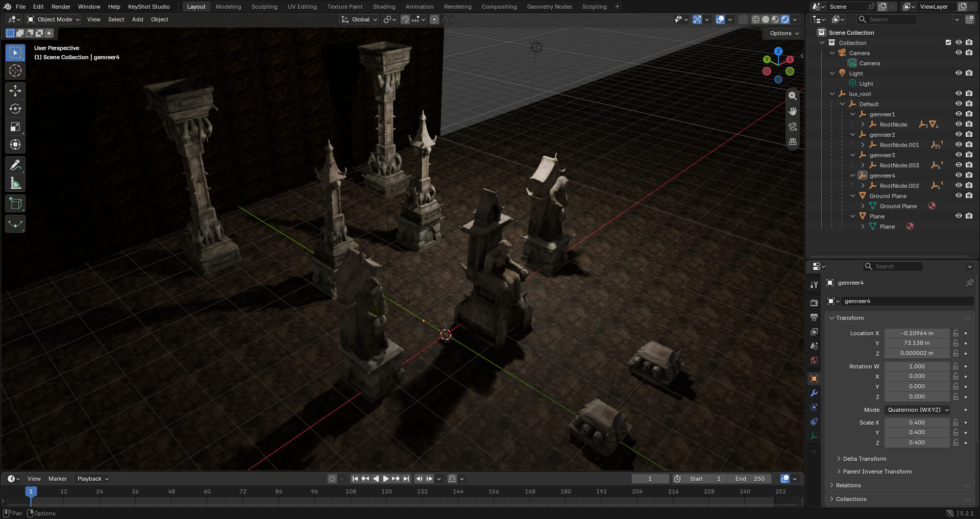980x519 pixels.
Task: Select the Measure tool
Action: 15,183
